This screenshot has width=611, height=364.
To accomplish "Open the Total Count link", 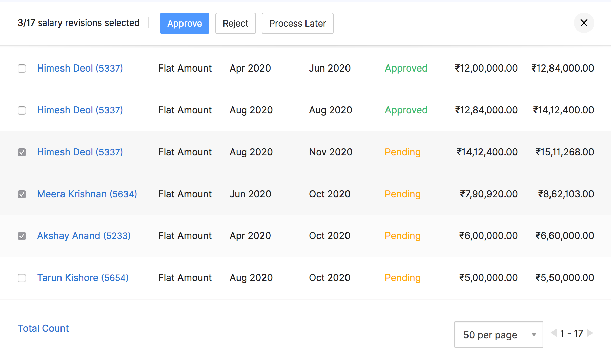I will pyautogui.click(x=43, y=328).
